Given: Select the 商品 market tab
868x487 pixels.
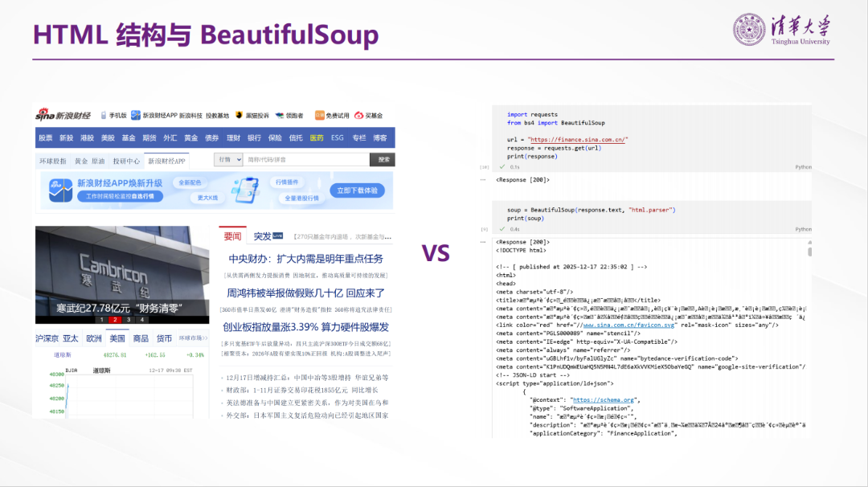Looking at the screenshot, I should coord(141,338).
